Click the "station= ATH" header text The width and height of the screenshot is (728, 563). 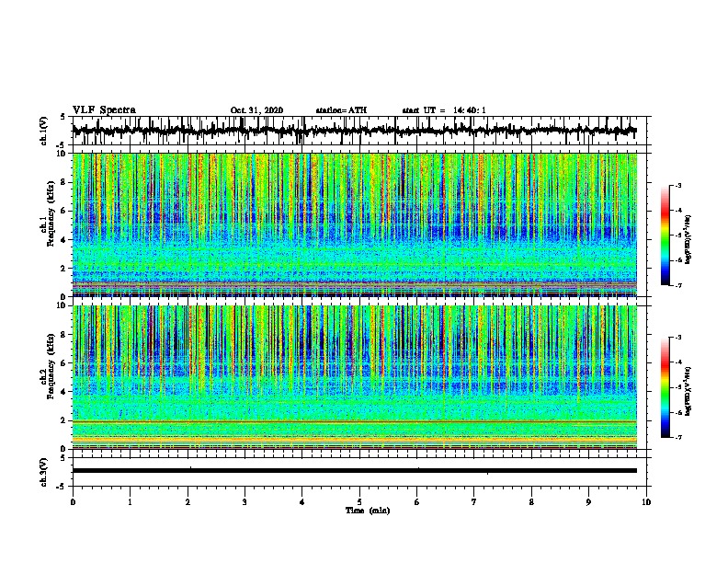pos(341,110)
